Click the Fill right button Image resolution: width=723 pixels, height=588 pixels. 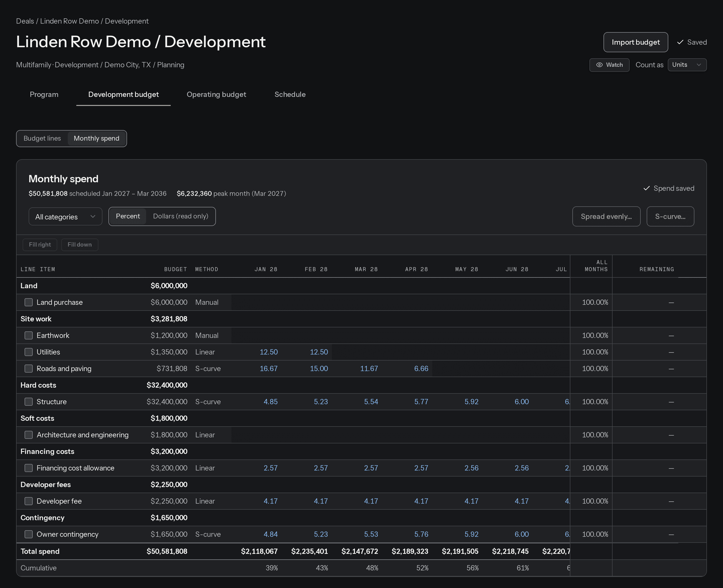[40, 245]
